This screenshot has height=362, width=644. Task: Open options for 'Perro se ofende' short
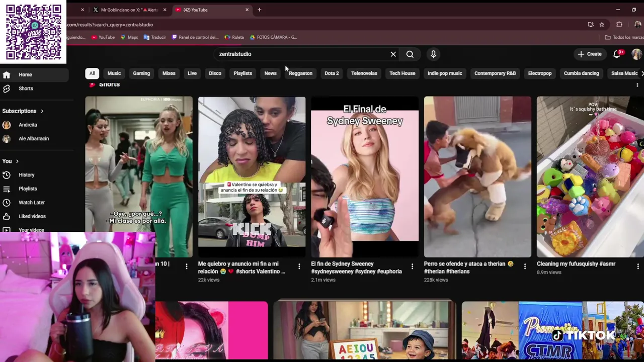[x=525, y=266]
